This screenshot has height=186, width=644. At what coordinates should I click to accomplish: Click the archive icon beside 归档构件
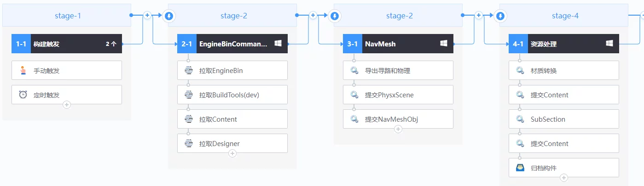click(520, 168)
